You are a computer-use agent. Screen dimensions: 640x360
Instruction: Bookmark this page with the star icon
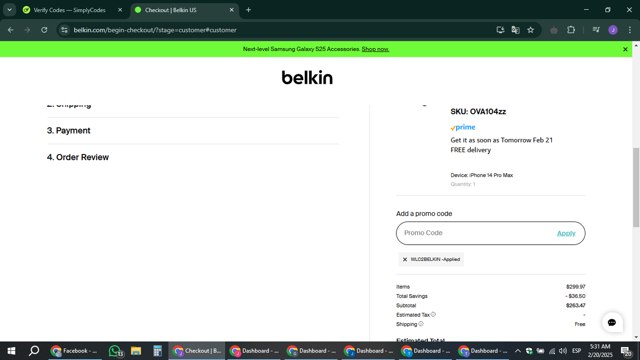pos(531,30)
